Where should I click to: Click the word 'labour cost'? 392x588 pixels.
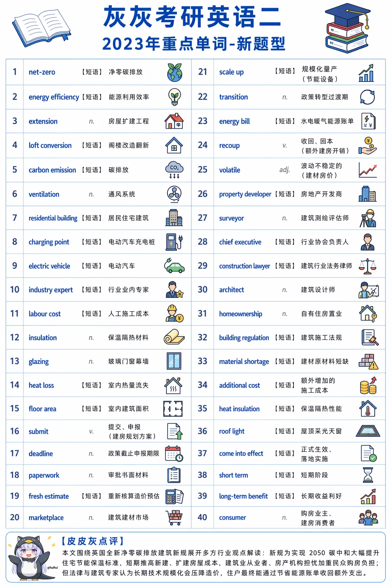44,314
